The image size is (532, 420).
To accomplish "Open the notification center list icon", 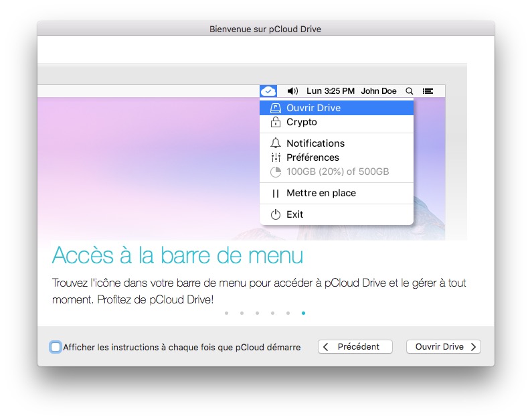I will [428, 91].
